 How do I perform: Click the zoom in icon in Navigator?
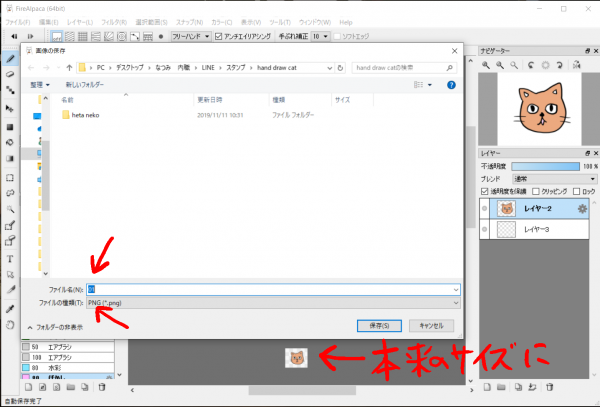pyautogui.click(x=486, y=65)
